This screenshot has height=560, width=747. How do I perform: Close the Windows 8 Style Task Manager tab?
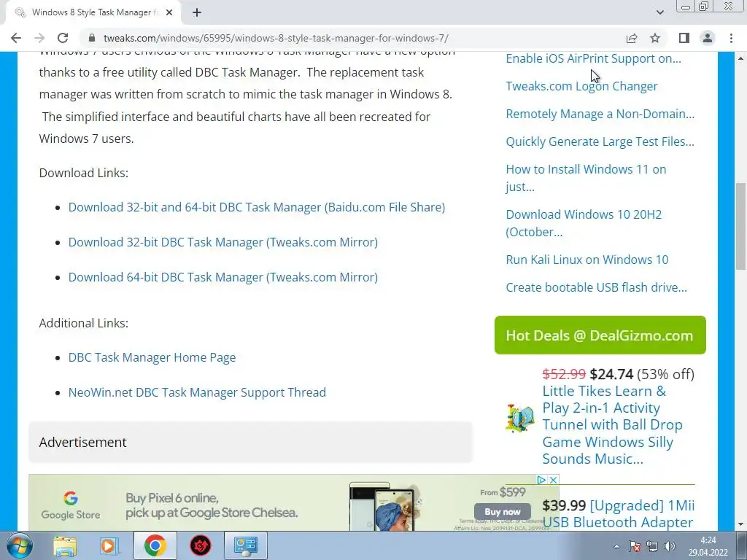(x=169, y=12)
